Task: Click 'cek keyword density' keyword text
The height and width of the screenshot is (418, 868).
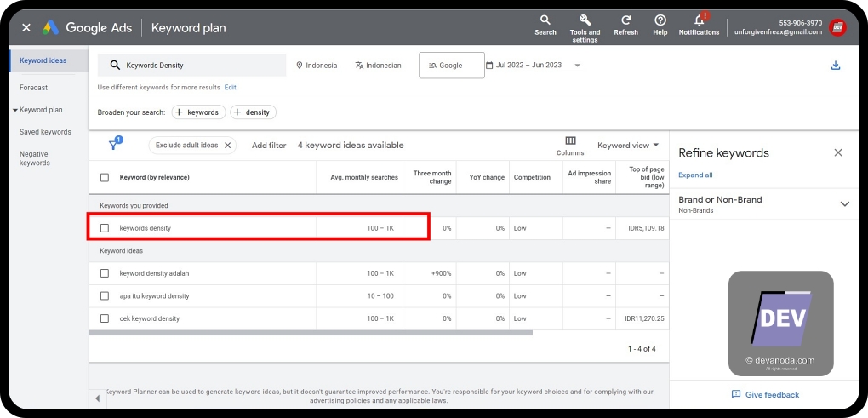Action: [150, 319]
